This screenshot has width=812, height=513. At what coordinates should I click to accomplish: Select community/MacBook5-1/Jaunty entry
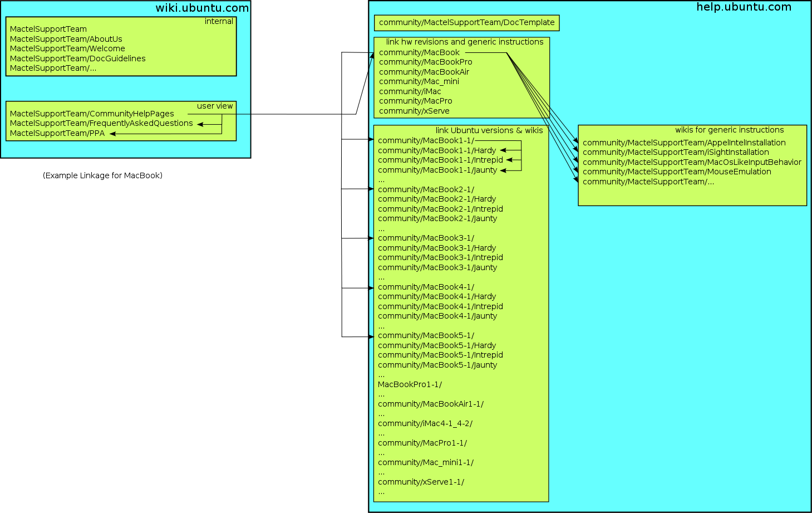pos(437,365)
